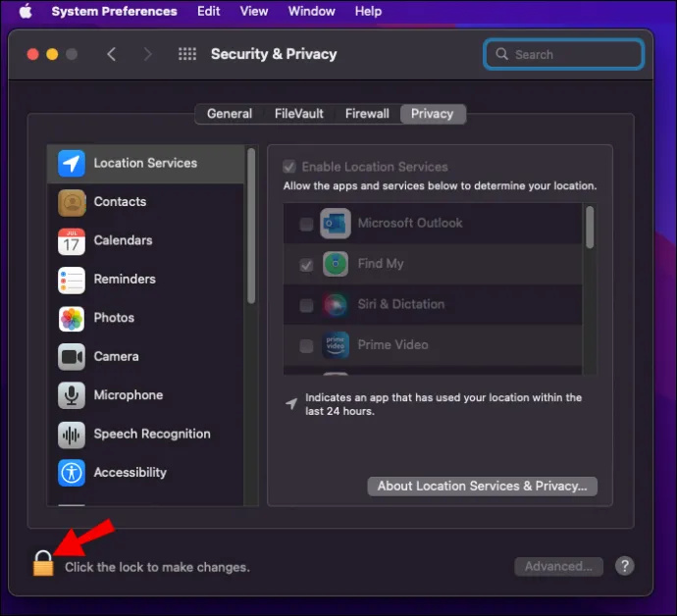
Task: Click the Contacts book icon
Action: click(72, 202)
